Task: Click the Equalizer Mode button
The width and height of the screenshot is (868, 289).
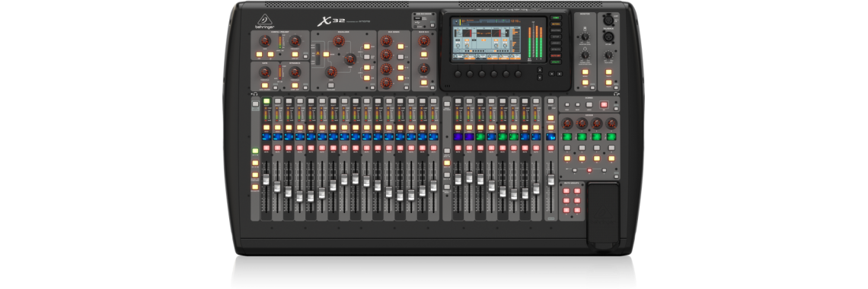Action: pyautogui.click(x=326, y=54)
